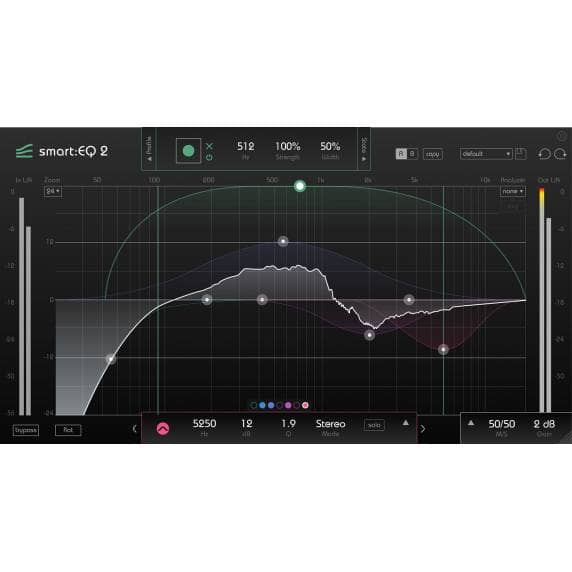572x572 pixels.
Task: Click the 512 Hz smart filter frequency
Action: [246, 147]
